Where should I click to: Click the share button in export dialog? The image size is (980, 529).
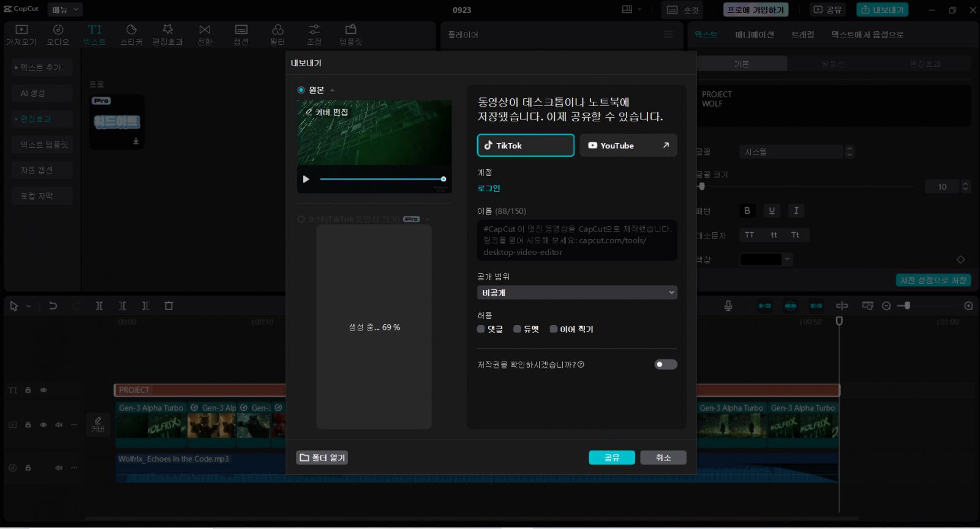tap(612, 457)
